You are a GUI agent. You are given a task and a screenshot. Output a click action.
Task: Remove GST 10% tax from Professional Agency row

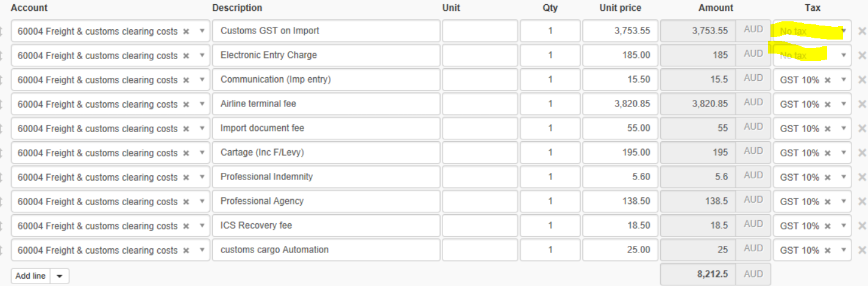[x=828, y=201]
